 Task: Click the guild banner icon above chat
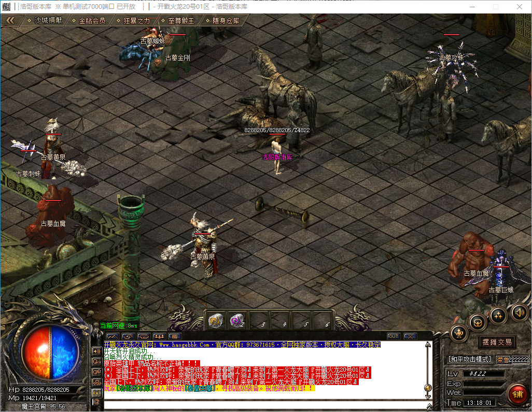click(x=144, y=336)
